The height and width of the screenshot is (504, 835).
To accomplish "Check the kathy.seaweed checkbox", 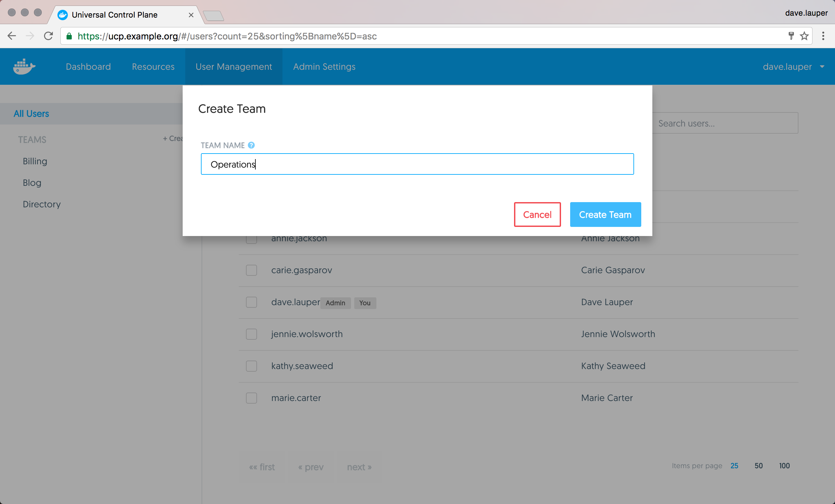I will pyautogui.click(x=251, y=366).
